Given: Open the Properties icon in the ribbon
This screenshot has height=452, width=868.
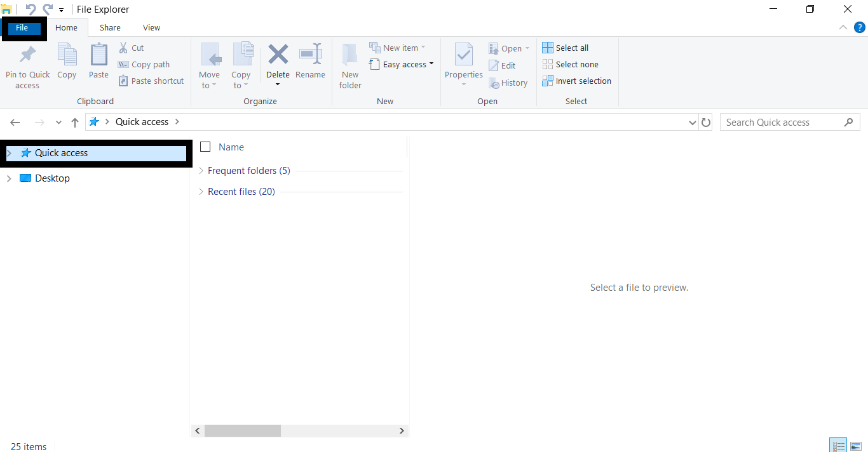Looking at the screenshot, I should (x=463, y=55).
